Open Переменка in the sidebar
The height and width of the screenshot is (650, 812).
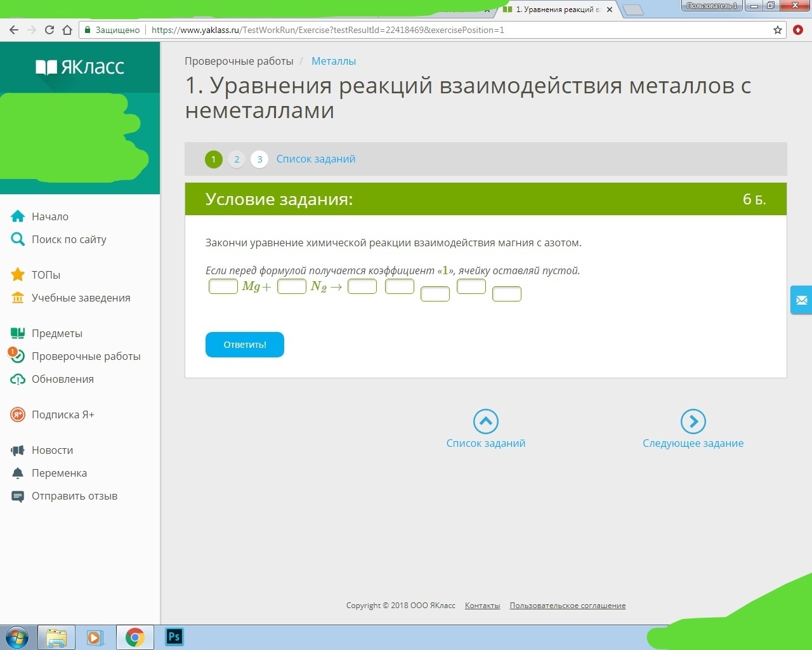click(60, 473)
